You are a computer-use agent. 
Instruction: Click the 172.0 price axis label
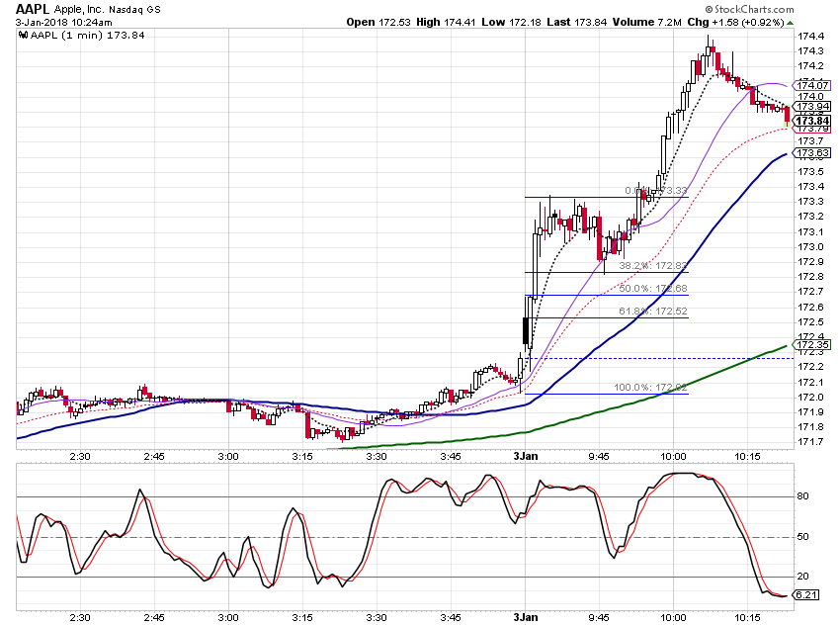(x=810, y=398)
